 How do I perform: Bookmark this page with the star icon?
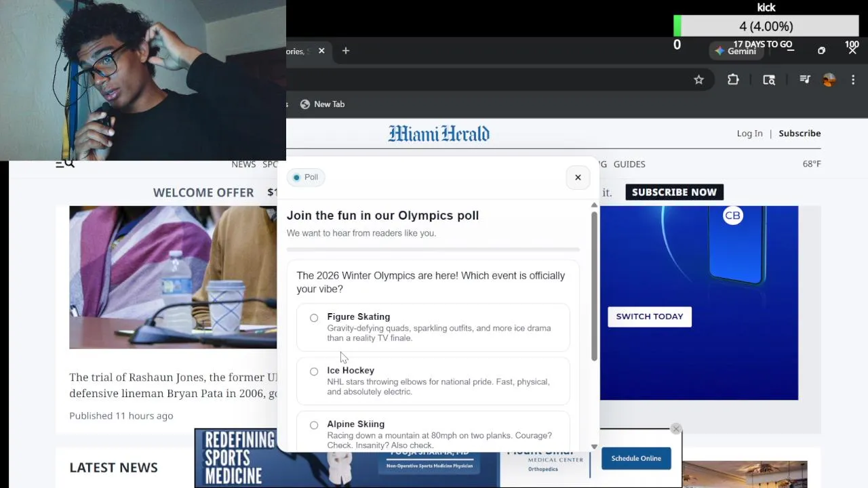point(698,80)
